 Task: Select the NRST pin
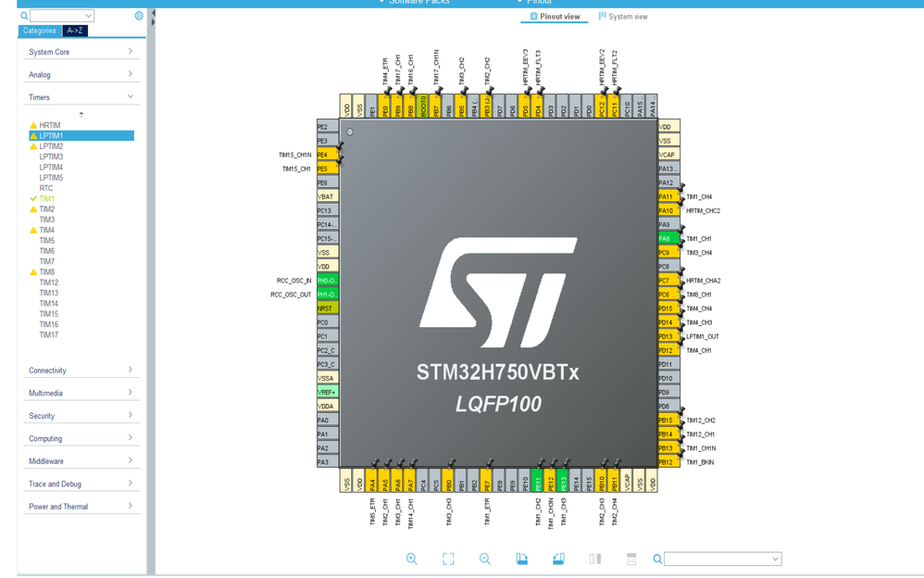coord(328,308)
